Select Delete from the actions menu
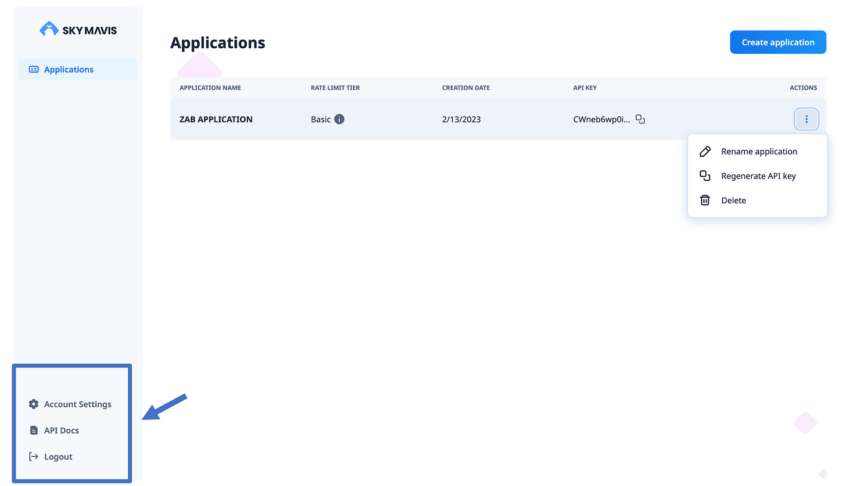This screenshot has width=868, height=486. pos(757,200)
